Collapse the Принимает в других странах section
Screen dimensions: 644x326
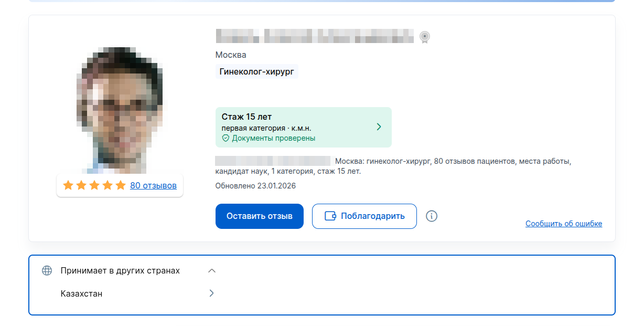click(x=120, y=271)
